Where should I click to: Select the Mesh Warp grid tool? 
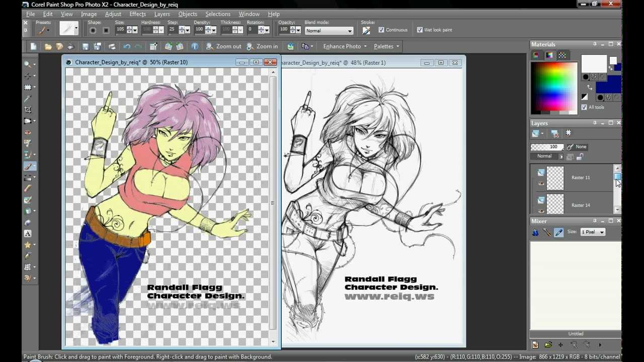[28, 267]
